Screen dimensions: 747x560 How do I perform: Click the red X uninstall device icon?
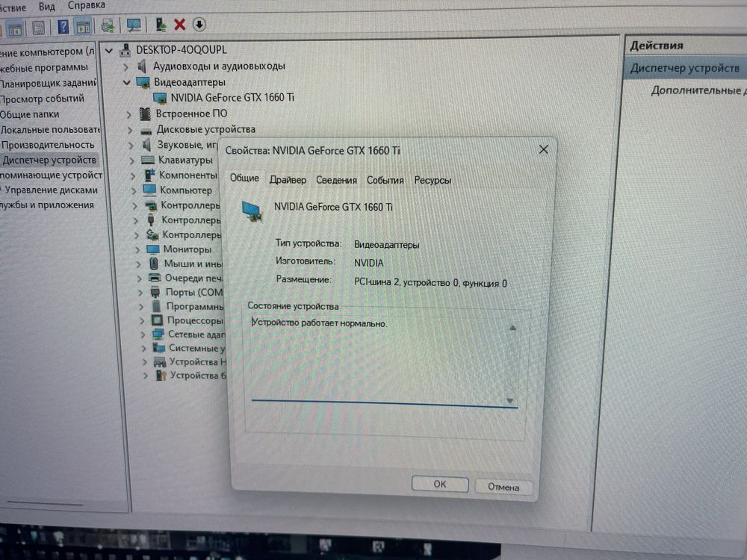[179, 25]
